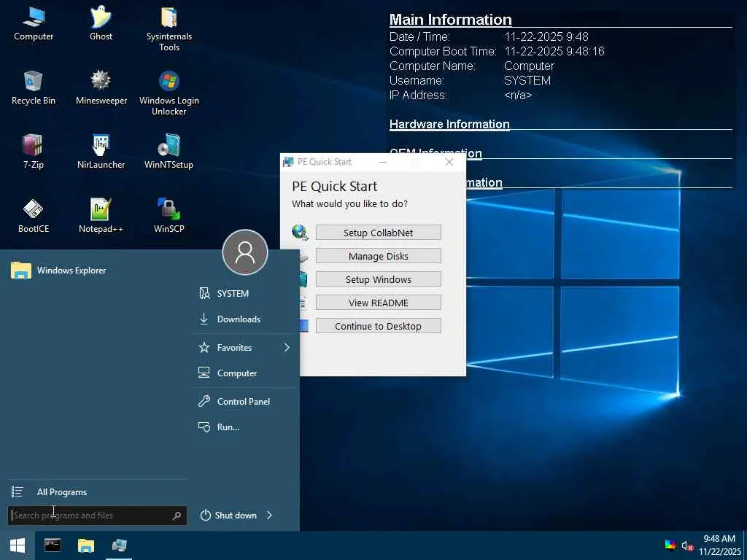
Task: Minimize the PE Quick Start window
Action: 383,162
